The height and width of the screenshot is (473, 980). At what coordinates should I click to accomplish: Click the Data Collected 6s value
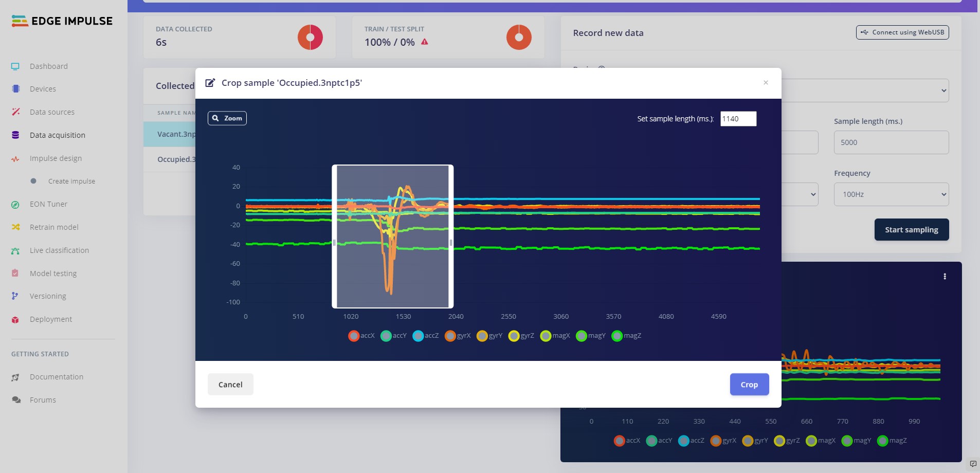[x=161, y=42]
